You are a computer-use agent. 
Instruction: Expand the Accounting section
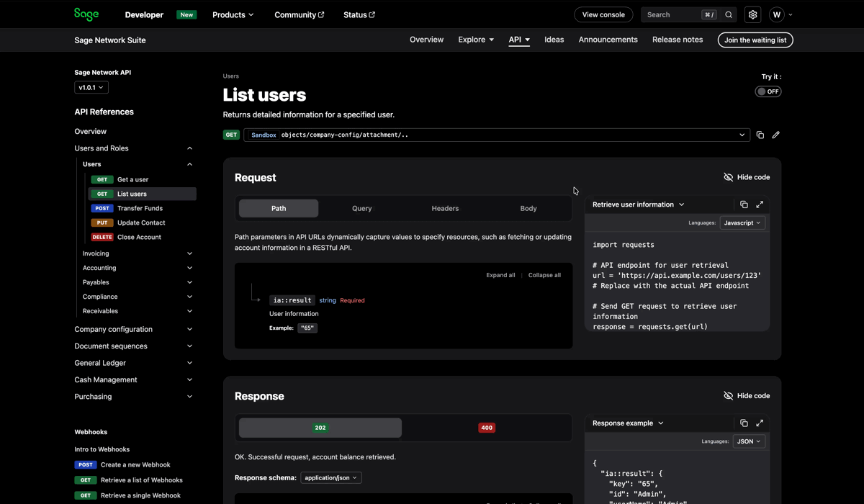click(190, 268)
